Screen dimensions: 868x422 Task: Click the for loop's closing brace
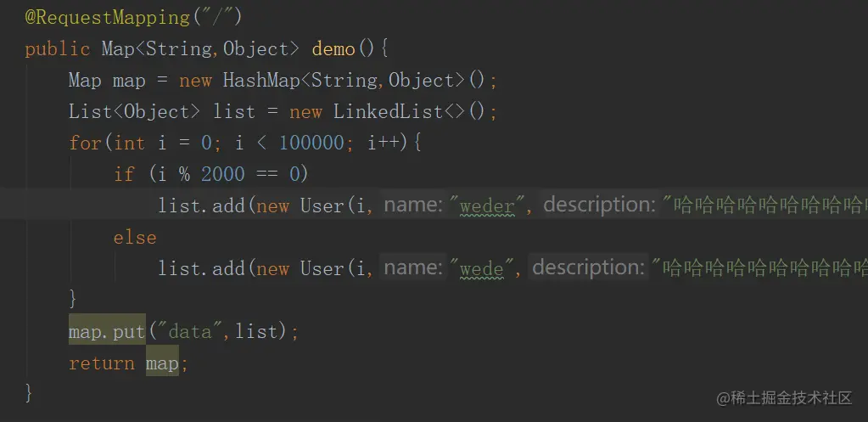pyautogui.click(x=73, y=300)
